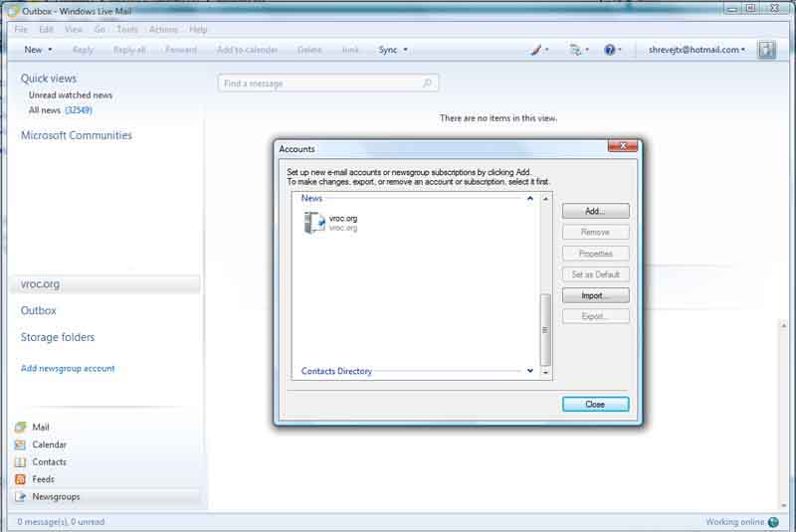The height and width of the screenshot is (532, 796).
Task: Click the Junk toolbar button
Action: (350, 50)
